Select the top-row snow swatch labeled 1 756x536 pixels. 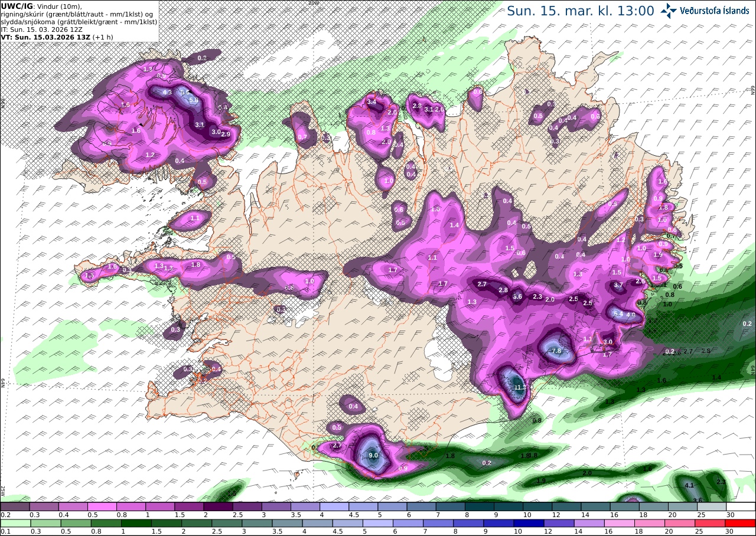(160, 506)
